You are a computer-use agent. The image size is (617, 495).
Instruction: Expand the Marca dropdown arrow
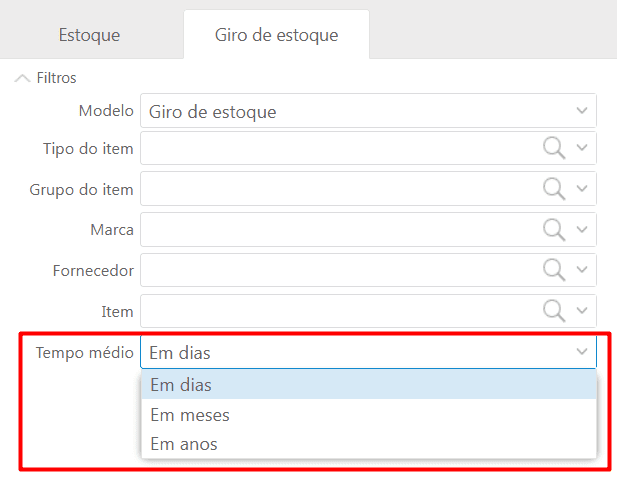582,229
